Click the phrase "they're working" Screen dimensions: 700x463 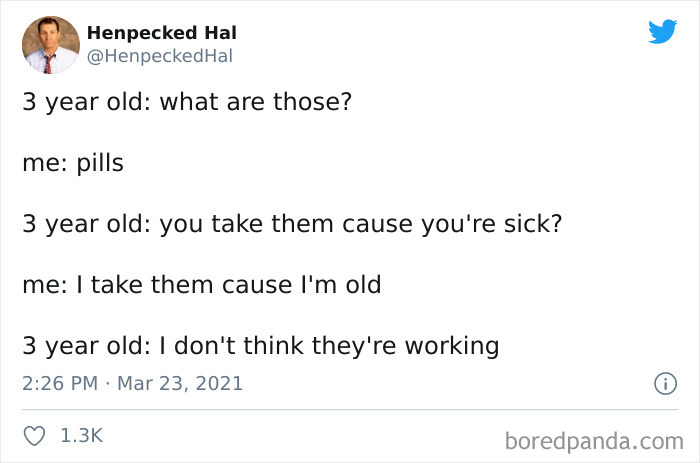click(x=407, y=346)
